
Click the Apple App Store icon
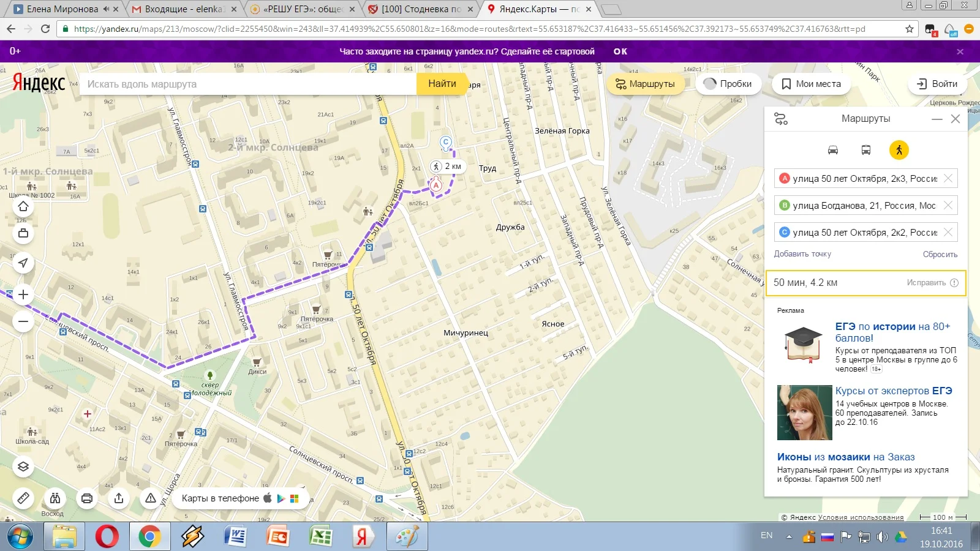coord(268,498)
